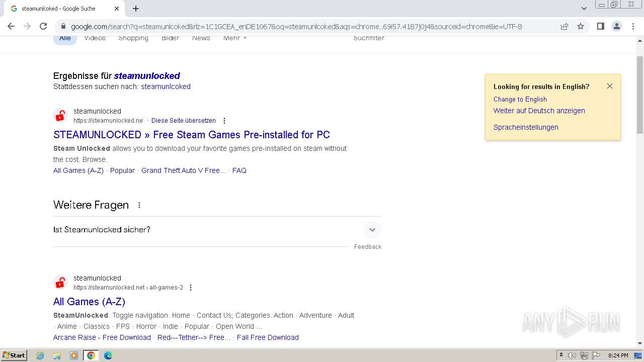Click the steamunlocked favicon of first result

point(60,116)
